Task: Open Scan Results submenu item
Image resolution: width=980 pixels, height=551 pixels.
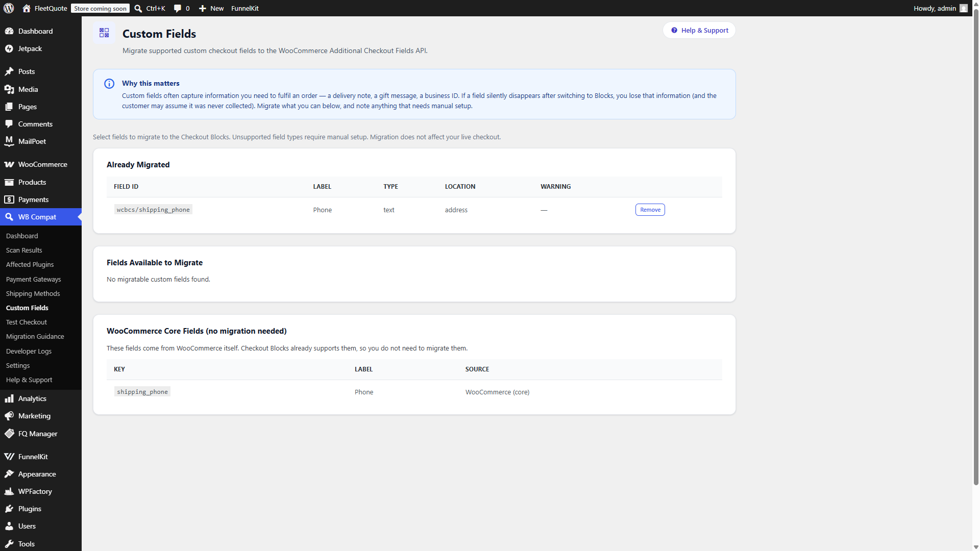Action: pyautogui.click(x=24, y=250)
